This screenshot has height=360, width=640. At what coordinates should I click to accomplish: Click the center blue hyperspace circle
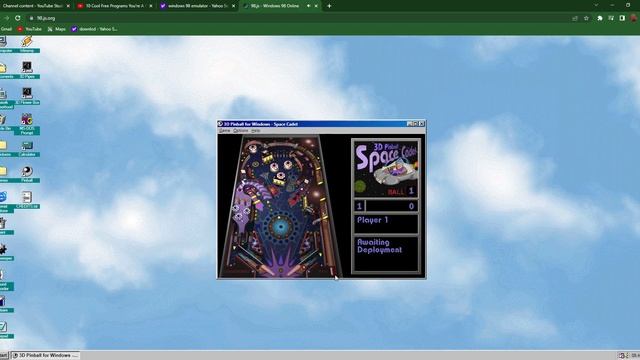tap(280, 226)
